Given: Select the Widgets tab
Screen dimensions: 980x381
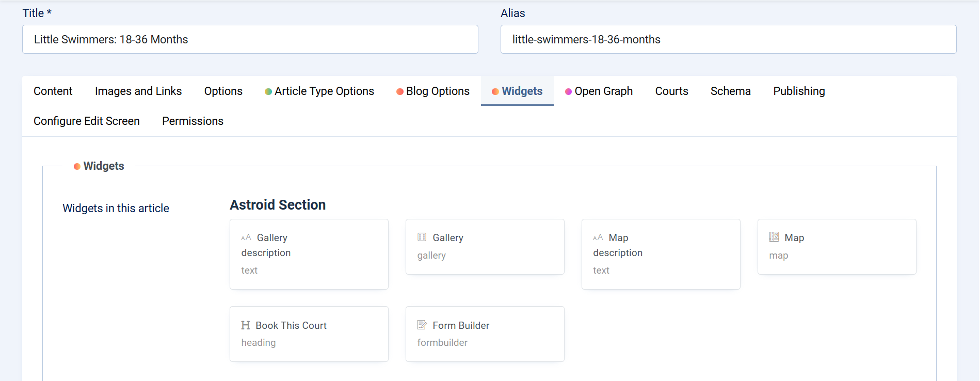Looking at the screenshot, I should coord(517,91).
